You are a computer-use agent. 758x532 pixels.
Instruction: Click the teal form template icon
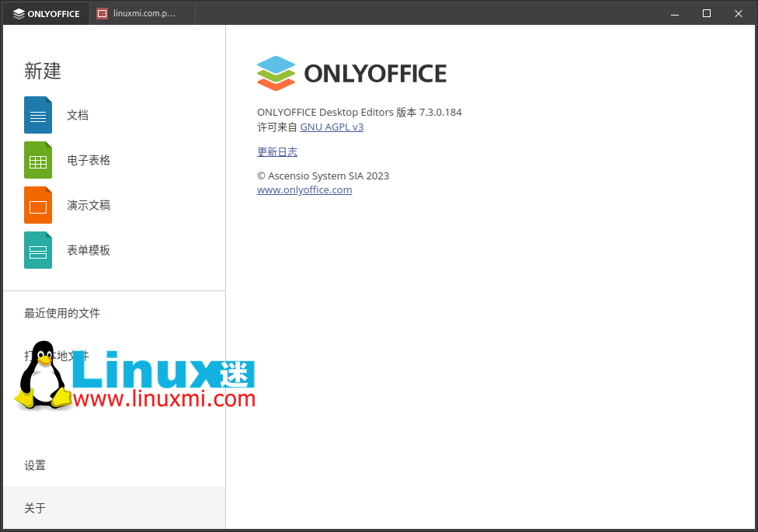tap(38, 250)
